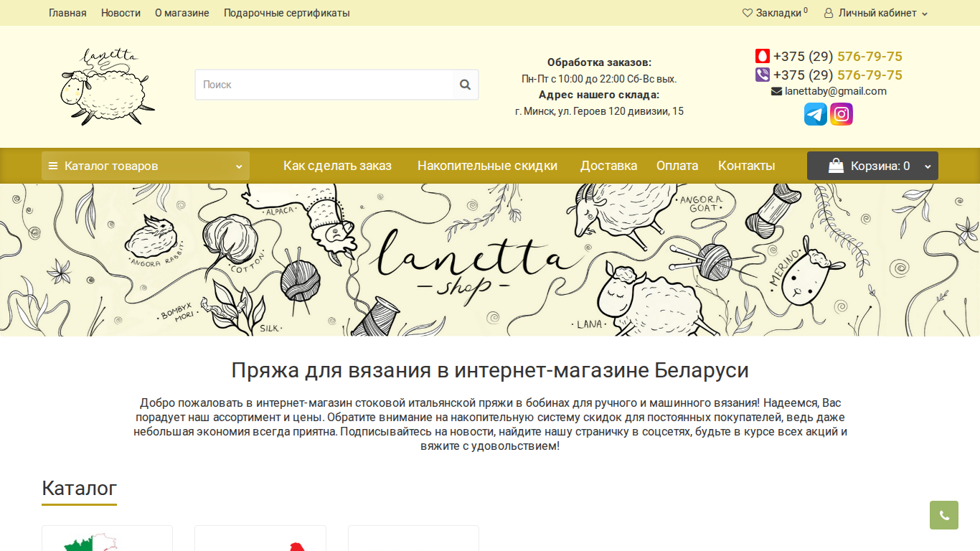Click the purple Viber icon
Image resolution: width=980 pixels, height=551 pixels.
(x=763, y=75)
